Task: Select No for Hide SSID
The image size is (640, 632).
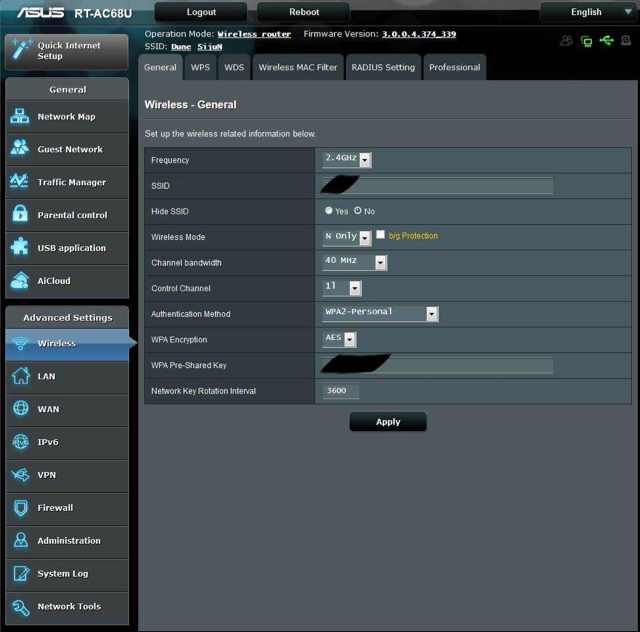Action: pos(358,210)
